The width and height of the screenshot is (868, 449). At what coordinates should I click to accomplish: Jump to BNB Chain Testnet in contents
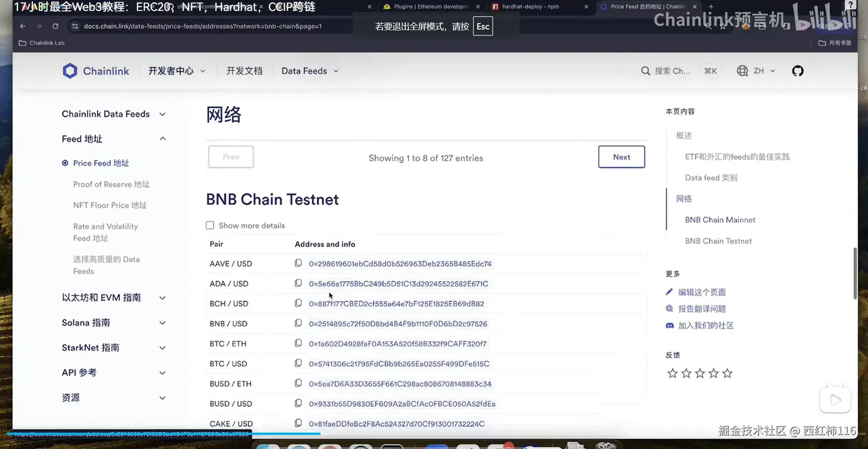(x=718, y=241)
